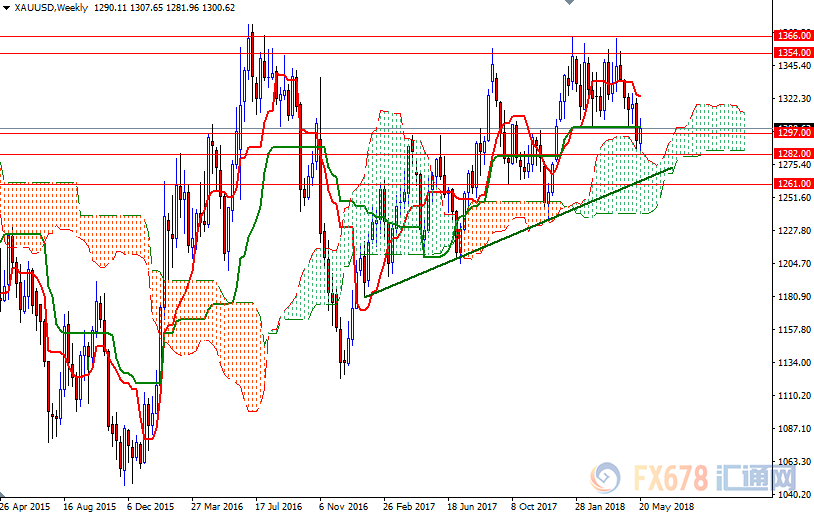Click the 1110.20 price axis value
814x514 pixels.
[x=792, y=396]
